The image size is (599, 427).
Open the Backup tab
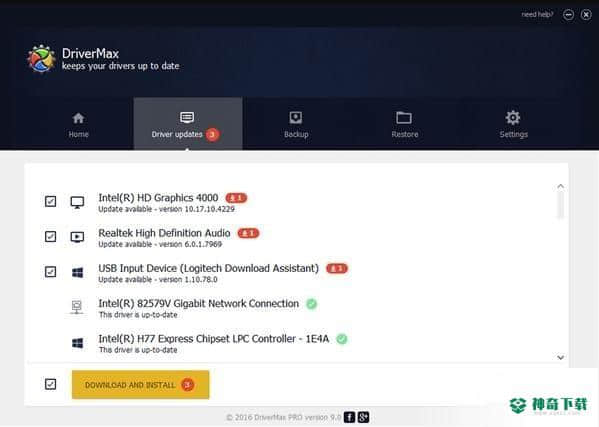click(296, 125)
